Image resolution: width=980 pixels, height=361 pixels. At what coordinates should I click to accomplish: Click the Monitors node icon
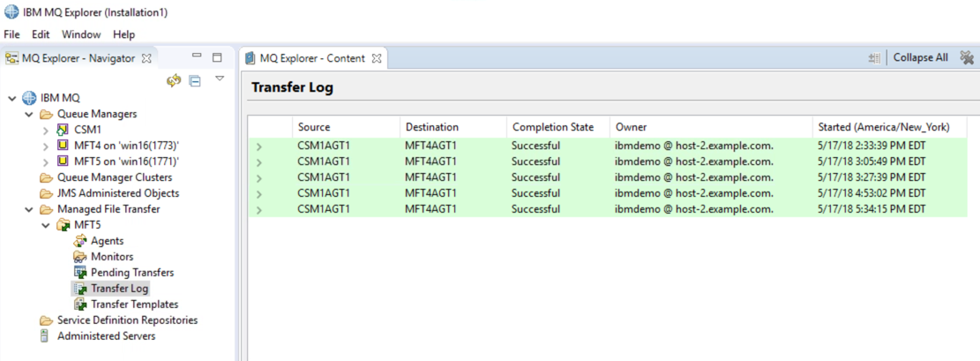pos(80,257)
